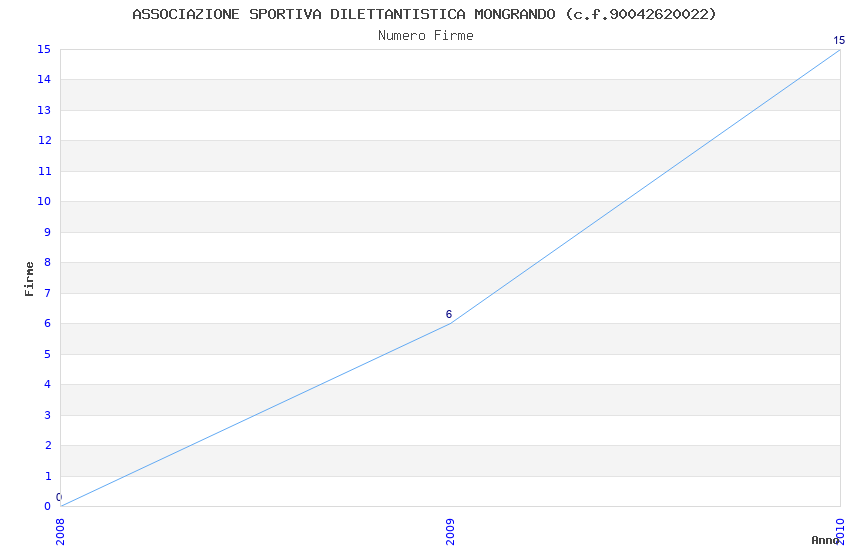850x550 pixels.
Task: Click the Anno x-axis label
Action: point(825,540)
